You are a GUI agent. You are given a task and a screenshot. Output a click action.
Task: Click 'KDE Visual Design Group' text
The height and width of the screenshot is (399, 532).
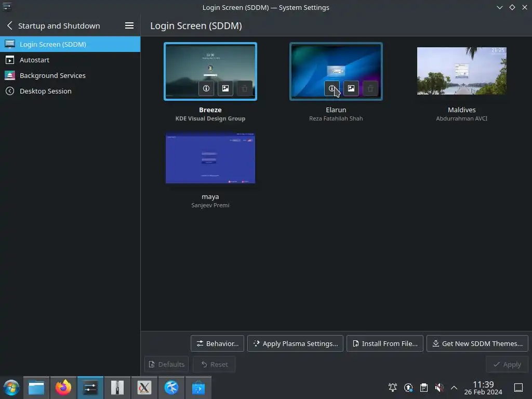(x=210, y=118)
